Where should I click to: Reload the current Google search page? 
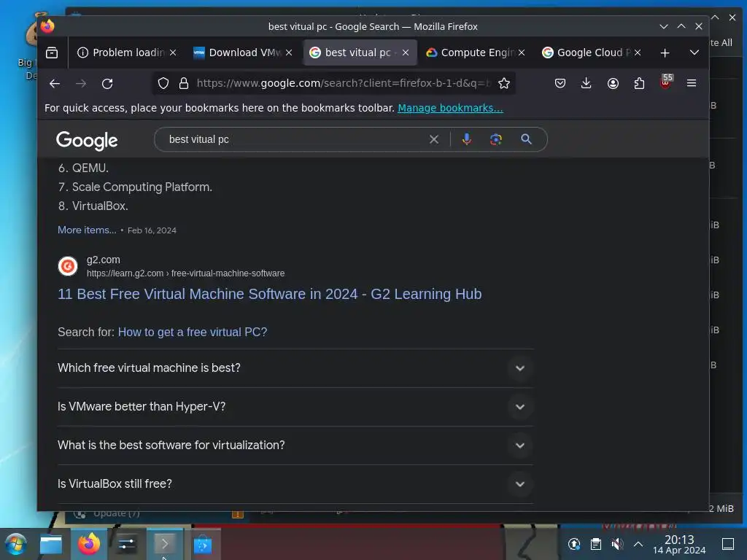[107, 83]
